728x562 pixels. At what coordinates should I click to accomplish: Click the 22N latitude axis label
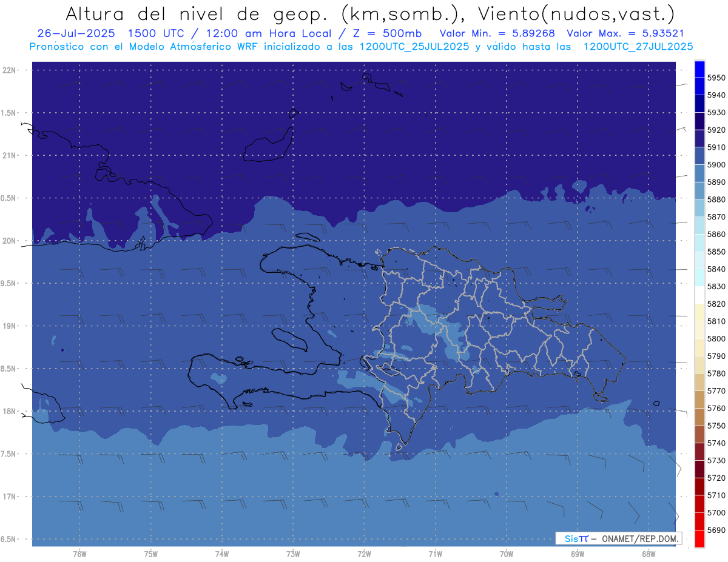(x=10, y=70)
